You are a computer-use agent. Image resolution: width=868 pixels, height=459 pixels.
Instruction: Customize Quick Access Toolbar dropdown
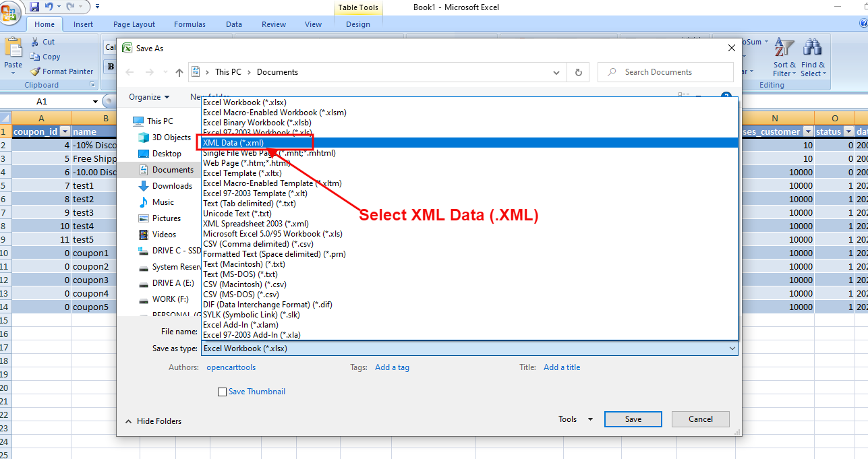coord(97,6)
